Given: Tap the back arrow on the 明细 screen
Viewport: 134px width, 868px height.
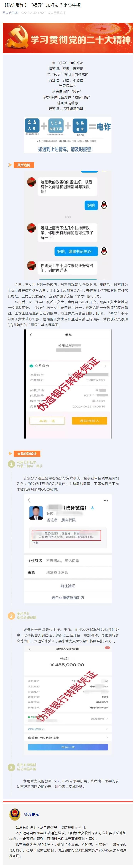Looking at the screenshot, I should pos(31,335).
